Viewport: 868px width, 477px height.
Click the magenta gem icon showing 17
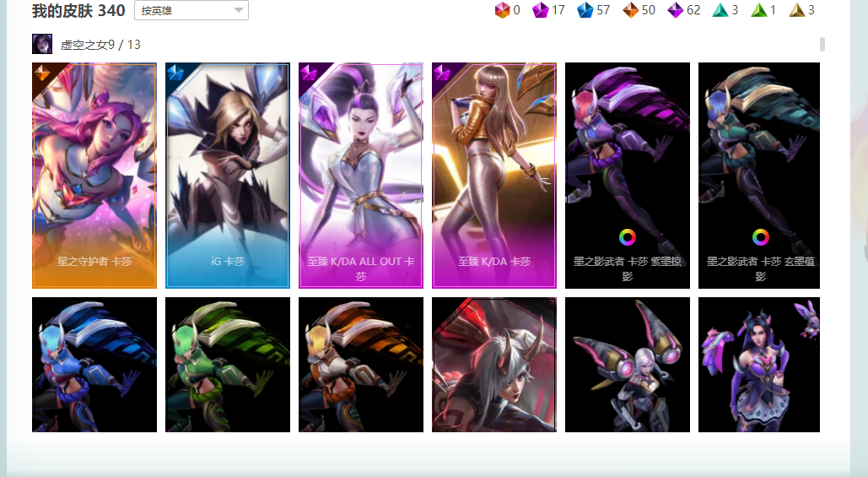point(540,10)
